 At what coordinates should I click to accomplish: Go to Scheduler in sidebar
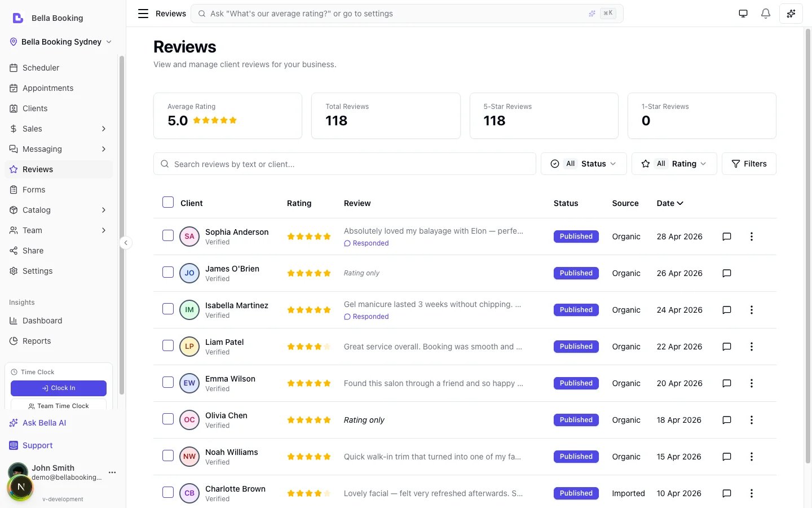pyautogui.click(x=59, y=68)
